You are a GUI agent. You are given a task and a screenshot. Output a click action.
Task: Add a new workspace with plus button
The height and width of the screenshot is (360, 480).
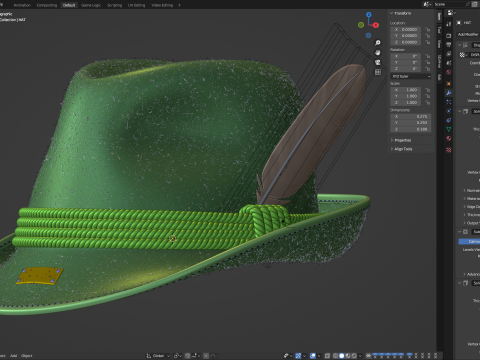pos(179,5)
